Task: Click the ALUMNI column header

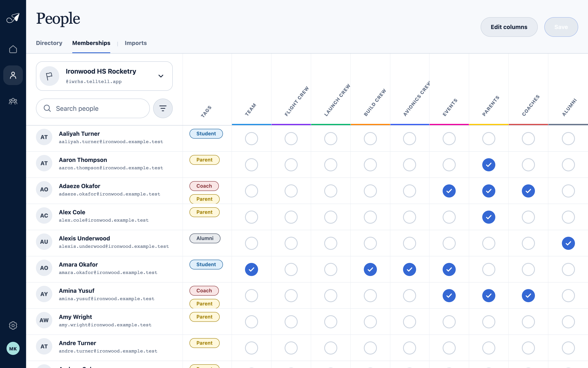Action: point(569,107)
